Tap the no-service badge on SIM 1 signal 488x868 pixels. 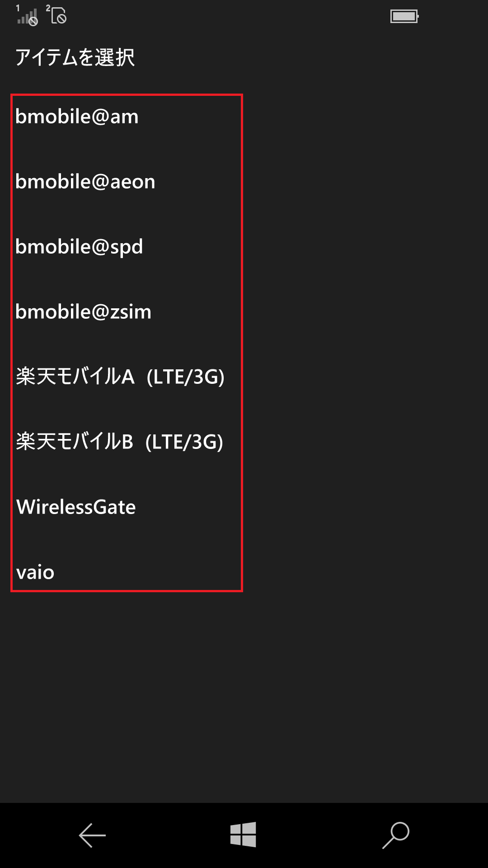33,21
